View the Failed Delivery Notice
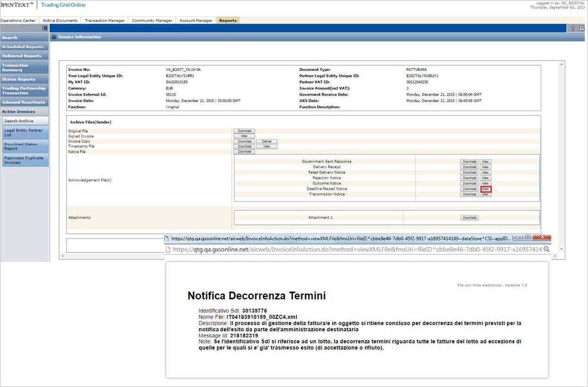 (485, 172)
